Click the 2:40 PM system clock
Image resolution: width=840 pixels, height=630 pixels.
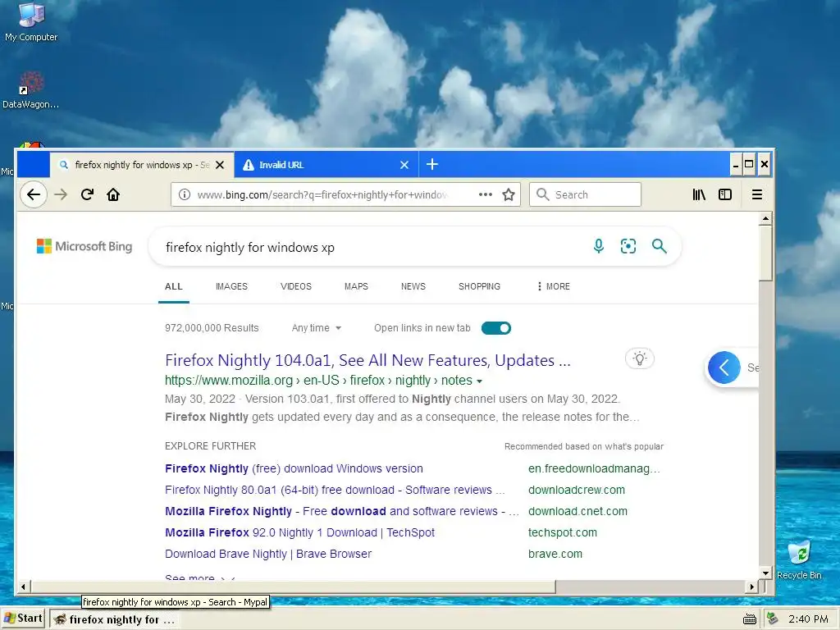coord(808,619)
